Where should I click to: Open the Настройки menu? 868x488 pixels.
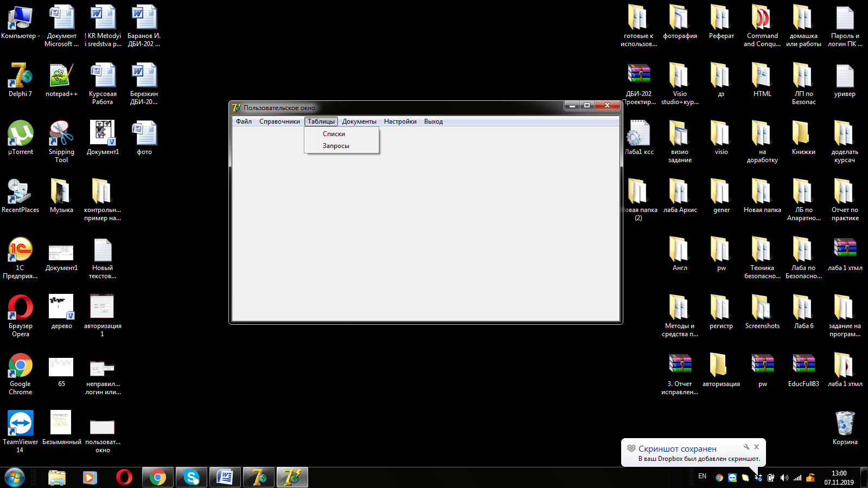(x=400, y=121)
